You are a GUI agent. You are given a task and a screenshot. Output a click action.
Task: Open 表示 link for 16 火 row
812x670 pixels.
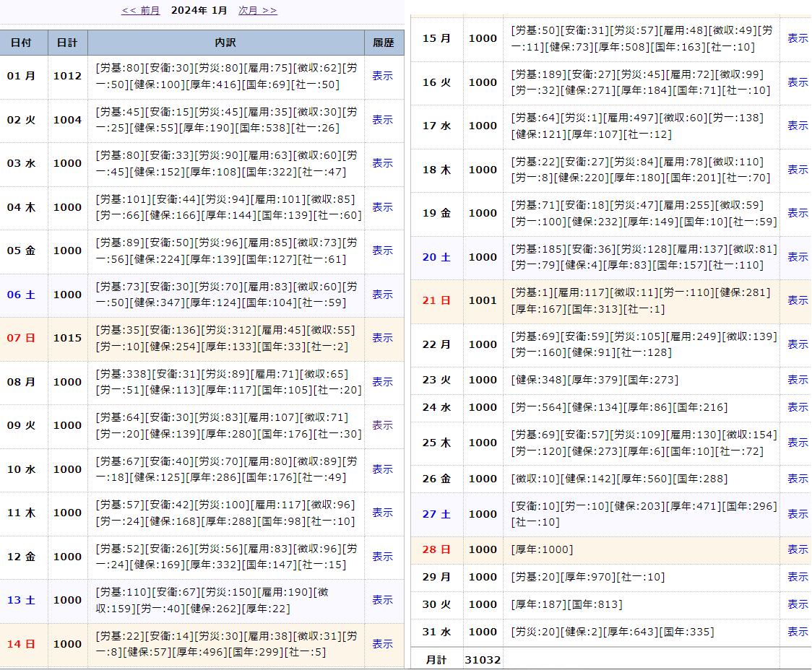click(798, 83)
